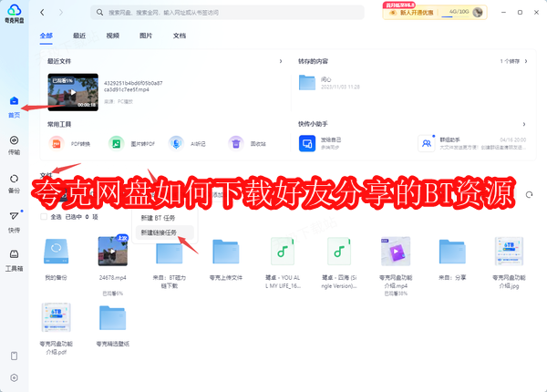Switch to the 文档 tab
This screenshot has height=392, width=547.
[180, 36]
